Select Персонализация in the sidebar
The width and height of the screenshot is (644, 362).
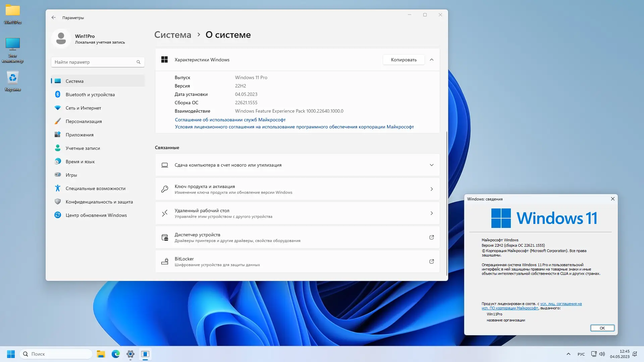[84, 121]
